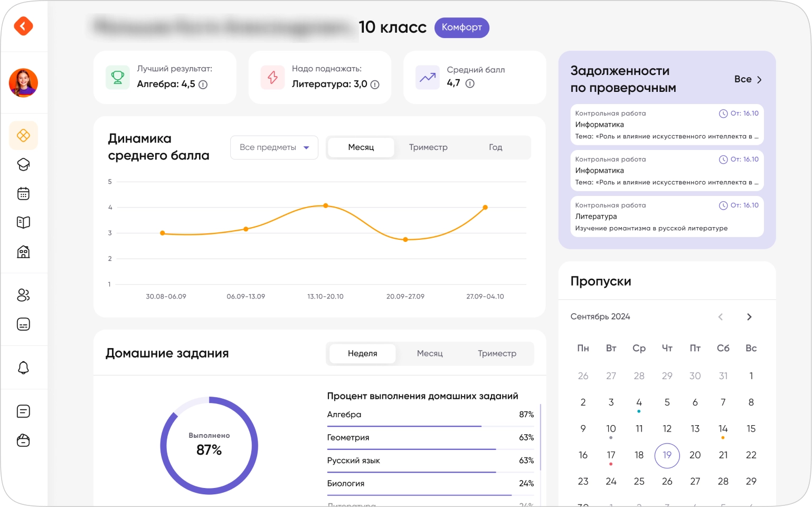Screen dimensions: 812x507
Task: Select Месяц tab in Домашние задания
Action: [429, 353]
